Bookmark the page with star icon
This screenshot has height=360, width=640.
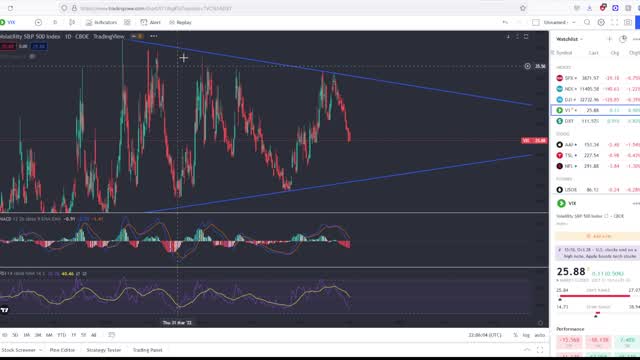point(523,8)
